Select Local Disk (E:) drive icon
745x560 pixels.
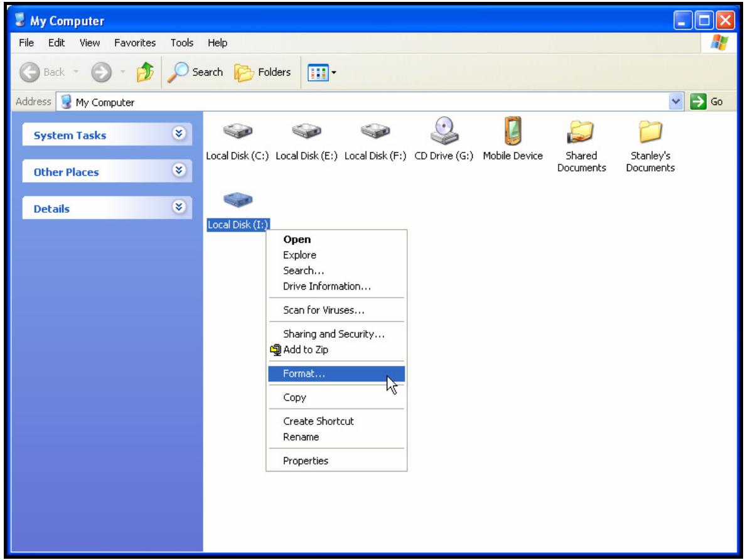tap(306, 131)
